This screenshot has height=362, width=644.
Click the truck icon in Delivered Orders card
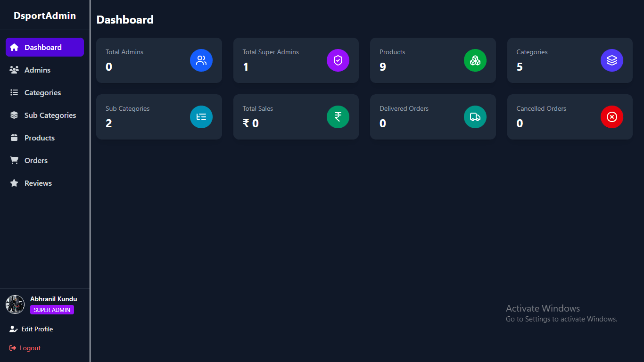pyautogui.click(x=475, y=117)
